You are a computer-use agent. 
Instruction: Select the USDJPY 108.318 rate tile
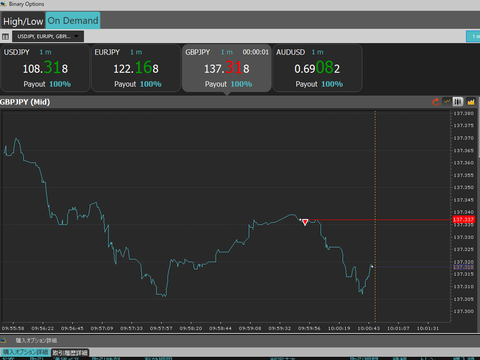(x=45, y=68)
